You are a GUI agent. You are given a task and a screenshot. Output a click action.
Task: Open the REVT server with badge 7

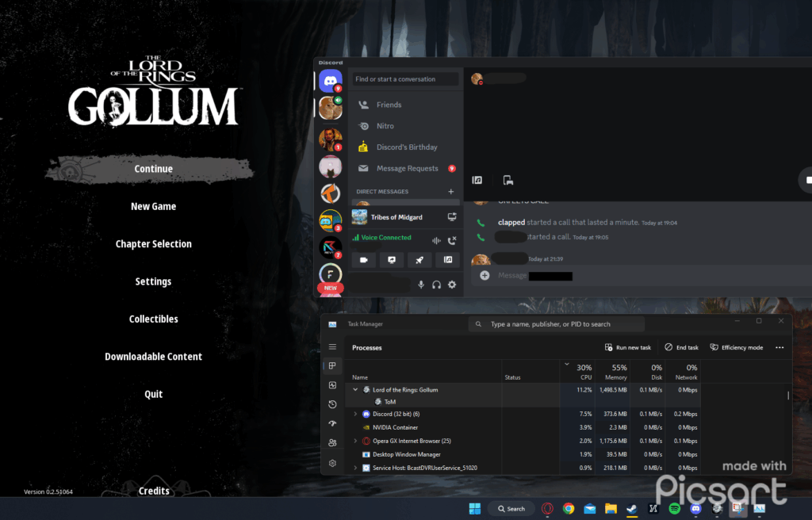point(331,247)
